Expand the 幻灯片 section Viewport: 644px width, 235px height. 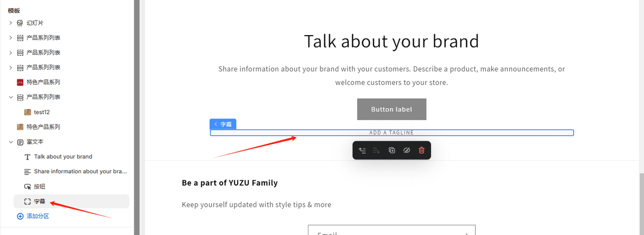pyautogui.click(x=11, y=23)
